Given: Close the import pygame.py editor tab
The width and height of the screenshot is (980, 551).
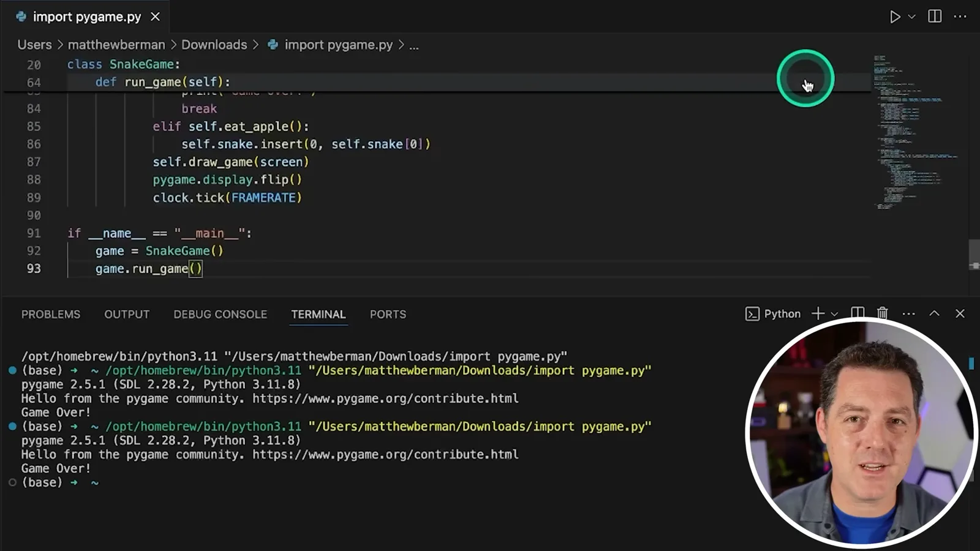Looking at the screenshot, I should 156,17.
